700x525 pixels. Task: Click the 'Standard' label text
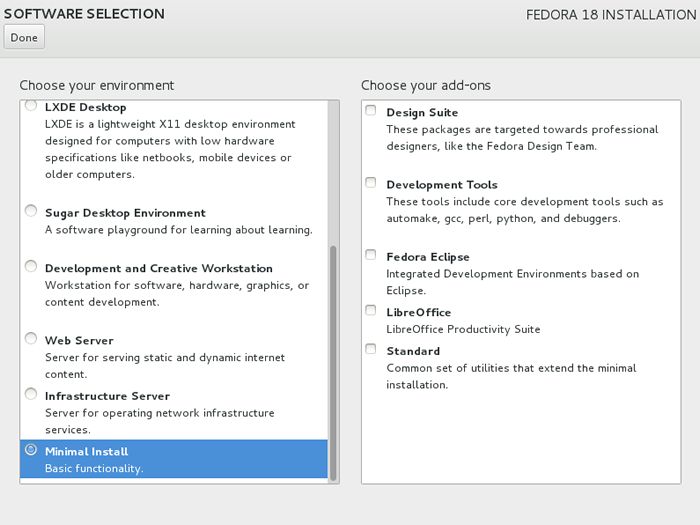tap(413, 351)
